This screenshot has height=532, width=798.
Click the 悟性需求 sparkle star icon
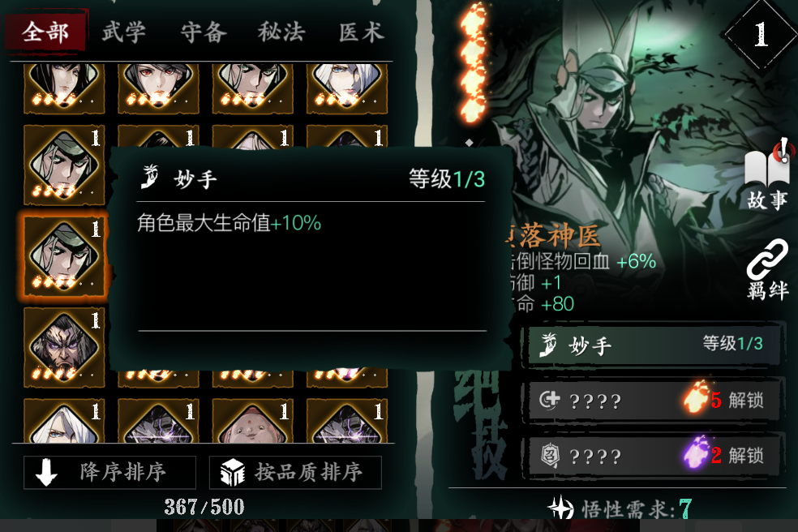tap(561, 508)
